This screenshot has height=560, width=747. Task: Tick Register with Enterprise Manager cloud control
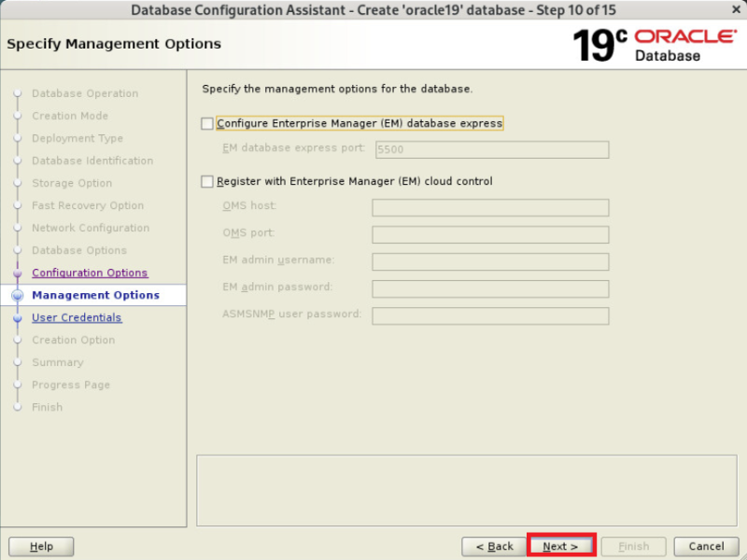[x=206, y=181]
